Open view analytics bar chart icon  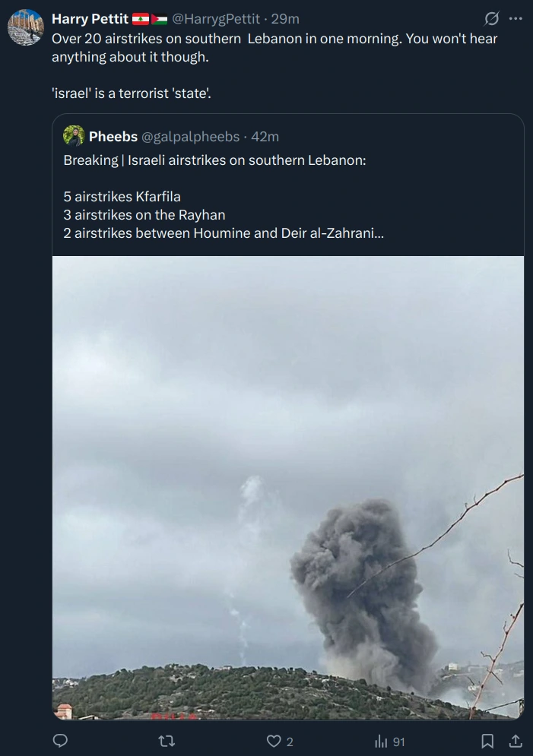[x=382, y=741]
